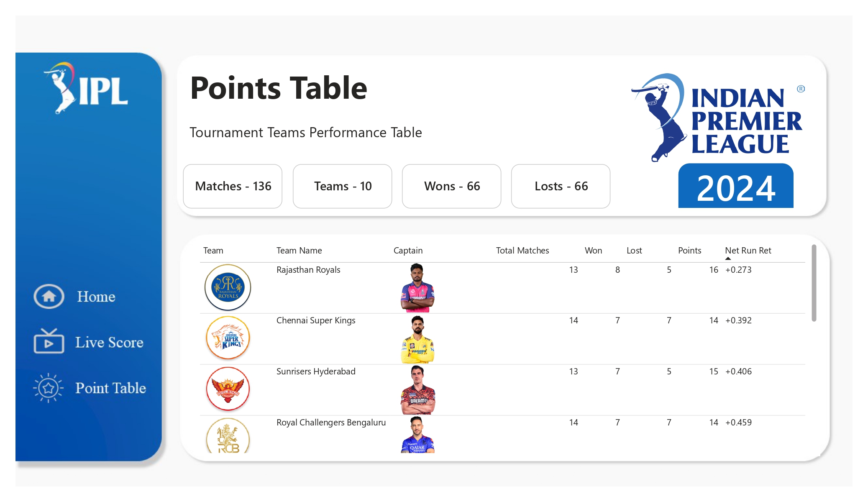Click the Rajasthan Royals captain photo
This screenshot has width=868, height=502.
[417, 288]
